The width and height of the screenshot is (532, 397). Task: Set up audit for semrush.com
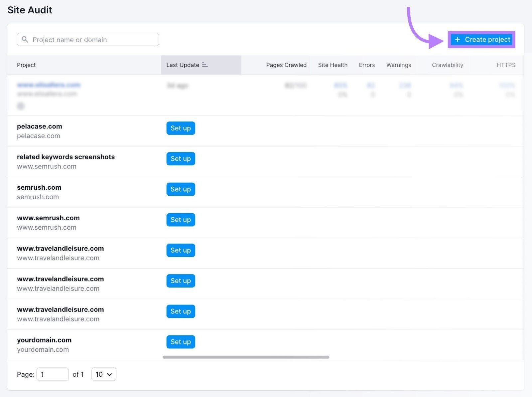click(x=180, y=189)
